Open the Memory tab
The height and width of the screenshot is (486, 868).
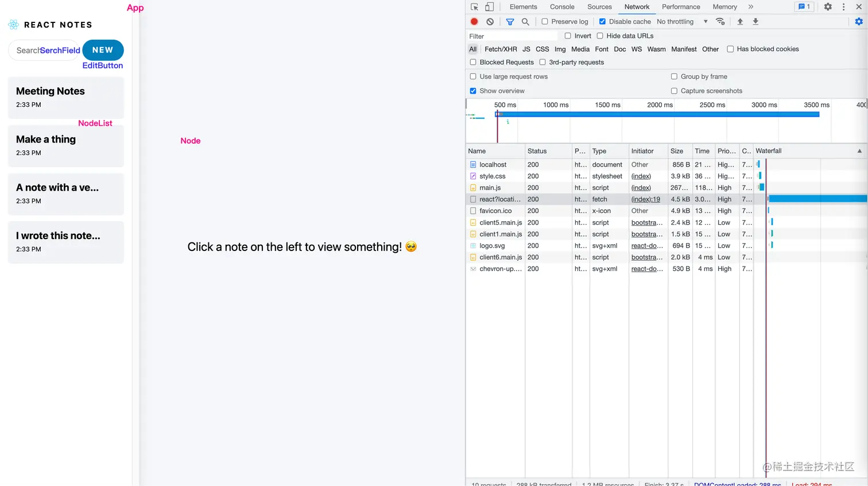(x=724, y=7)
